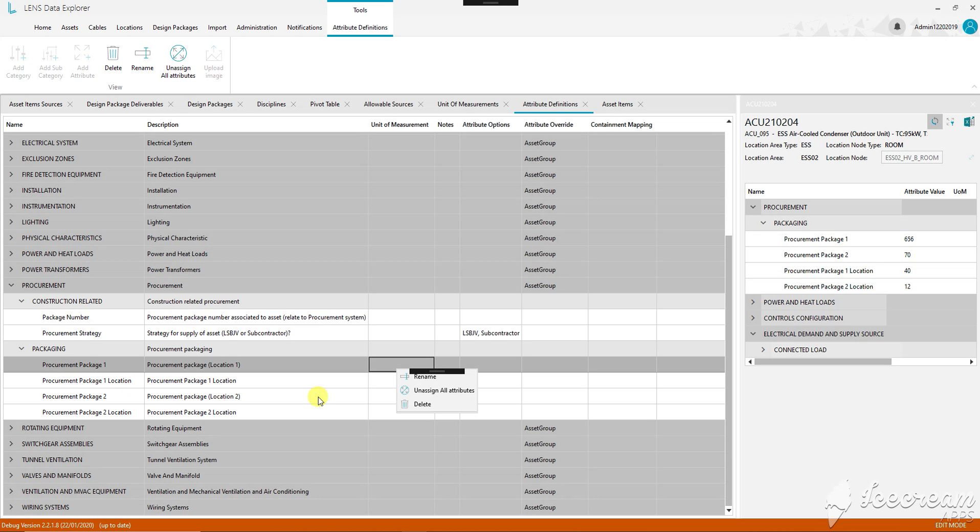Viewport: 980px width, 532px height.
Task: Expand CONNECTED LOAD in asset panel
Action: click(x=763, y=350)
